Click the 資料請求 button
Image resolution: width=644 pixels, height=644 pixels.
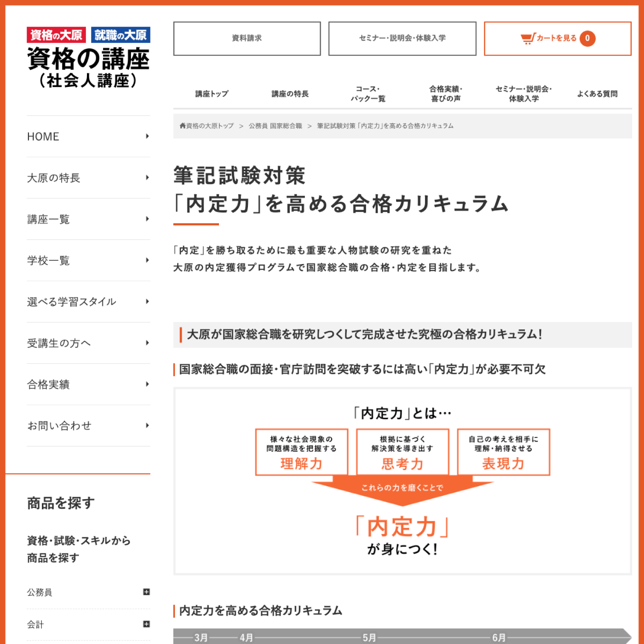pos(247,38)
